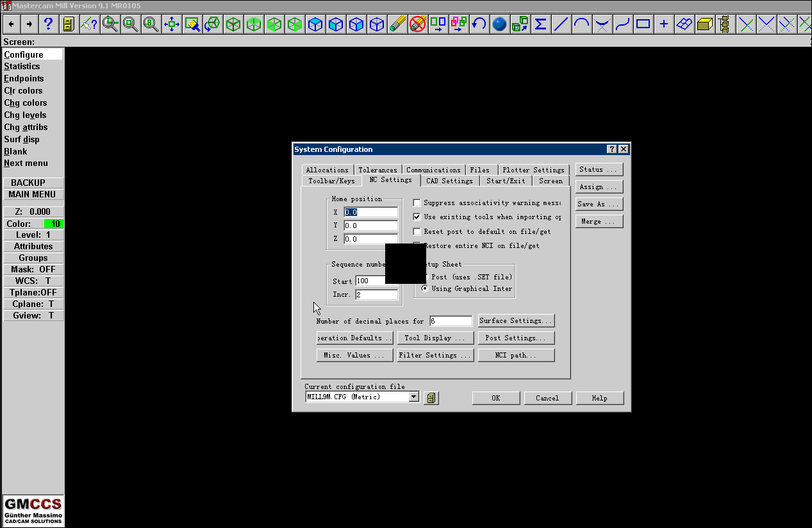
Task: Select the arc creation tool icon
Action: pyautogui.click(x=581, y=24)
